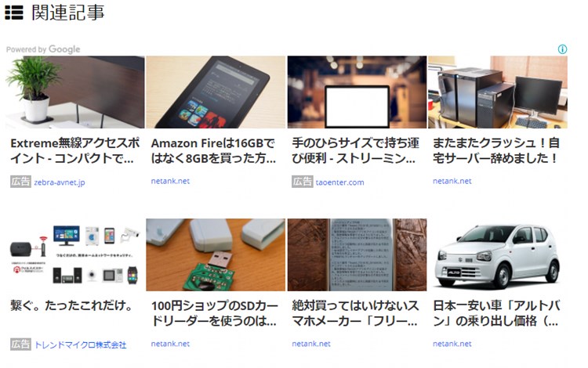This screenshot has height=368, width=588.
Task: Open the blank laptop screen thumbnail
Action: [357, 92]
